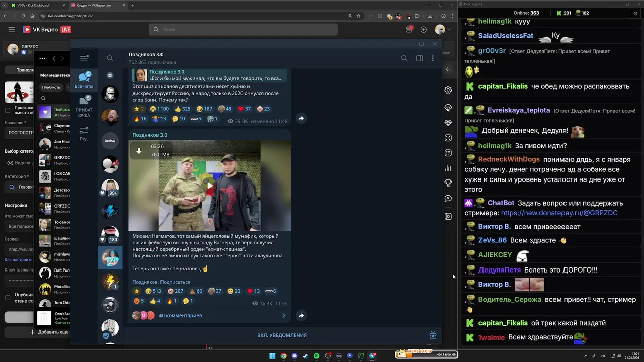The image size is (644, 362).
Task: Open Spotify from the taskbar
Action: pyautogui.click(x=316, y=356)
